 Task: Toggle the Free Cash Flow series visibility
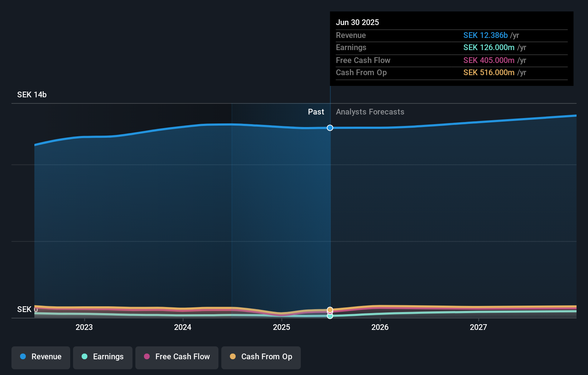[177, 357]
